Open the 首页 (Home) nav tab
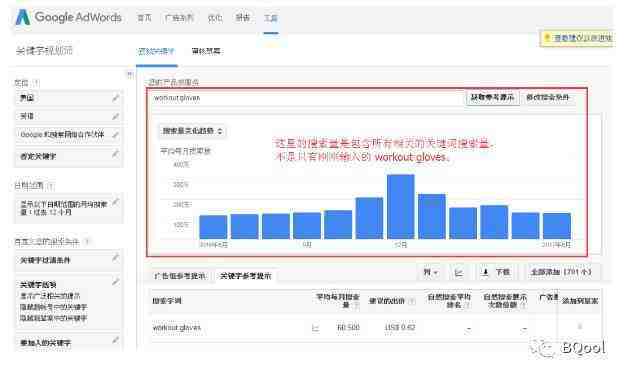Screen dimensions: 624x375 [x=144, y=18]
